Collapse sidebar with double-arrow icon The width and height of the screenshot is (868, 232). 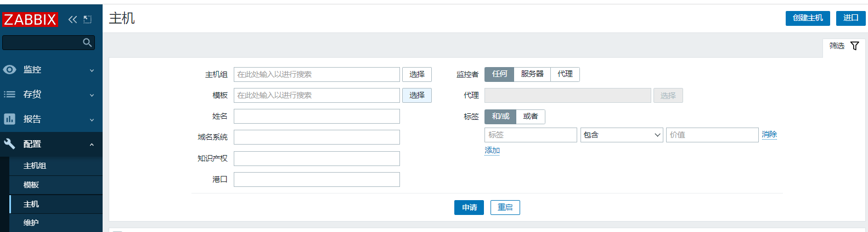coord(72,19)
